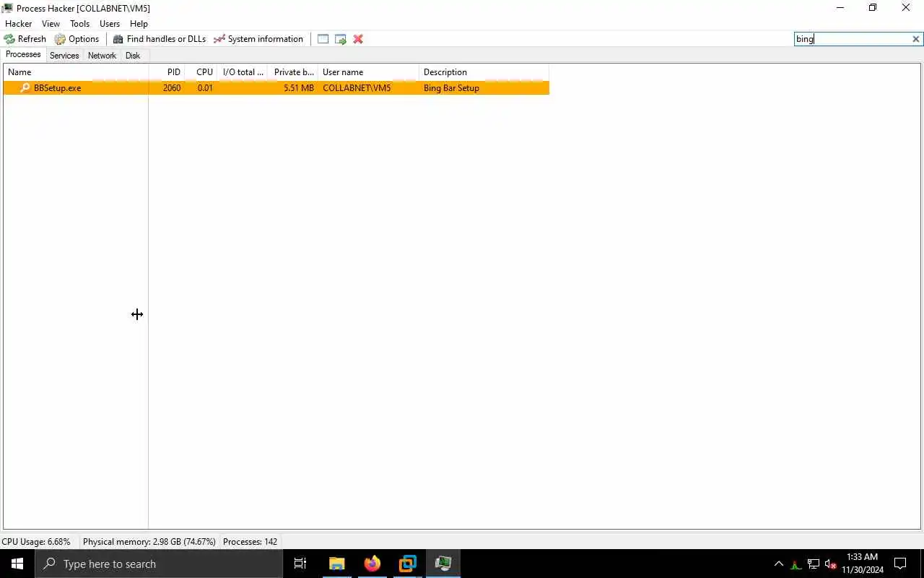
Task: Switch to the Processes tab
Action: [23, 55]
